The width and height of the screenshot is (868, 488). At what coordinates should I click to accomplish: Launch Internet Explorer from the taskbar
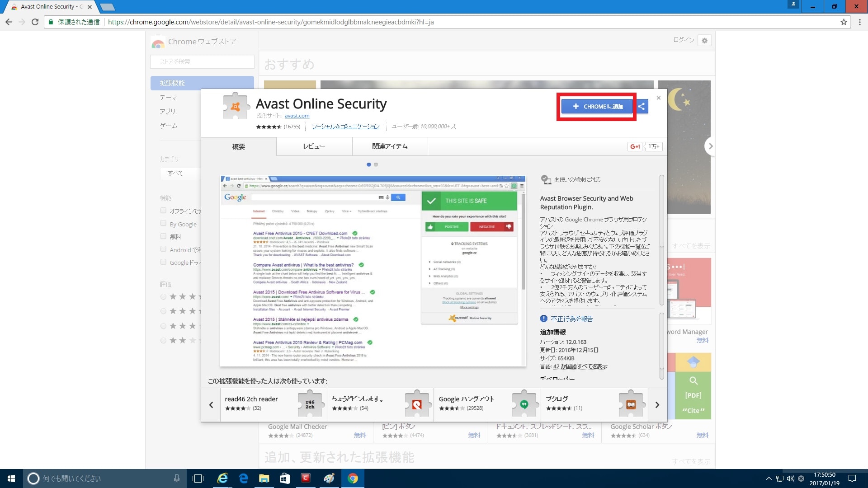[x=222, y=478]
